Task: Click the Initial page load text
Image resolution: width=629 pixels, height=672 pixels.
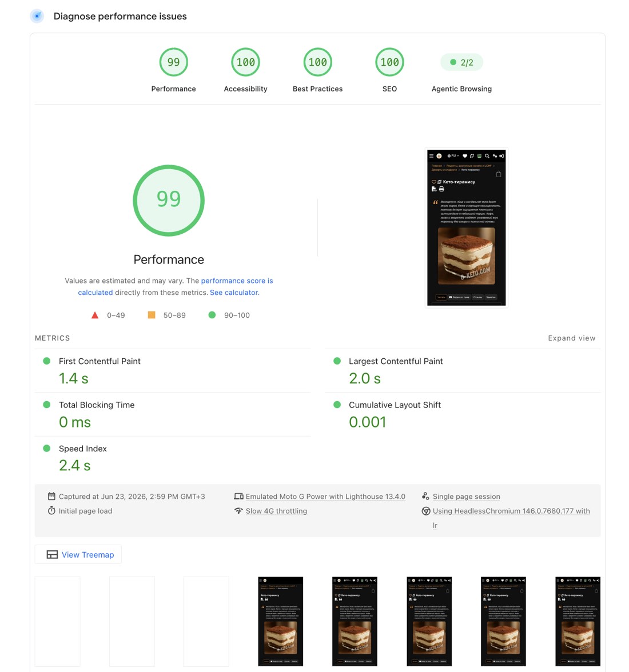Action: point(85,511)
